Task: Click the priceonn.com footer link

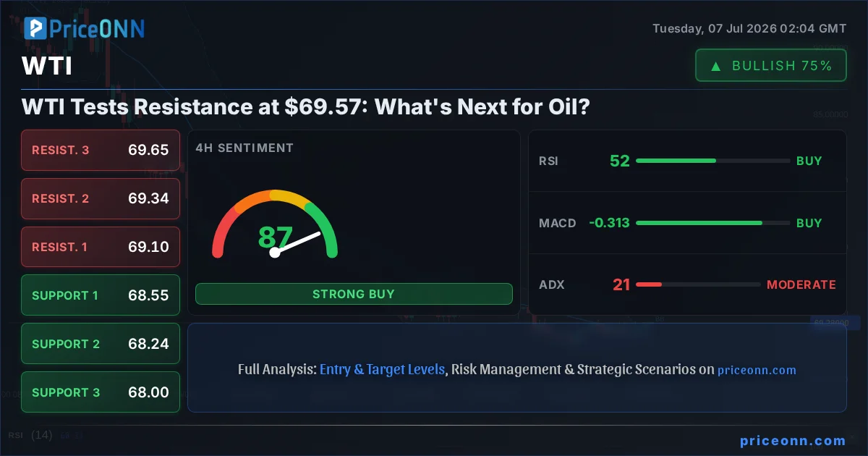Action: (793, 440)
